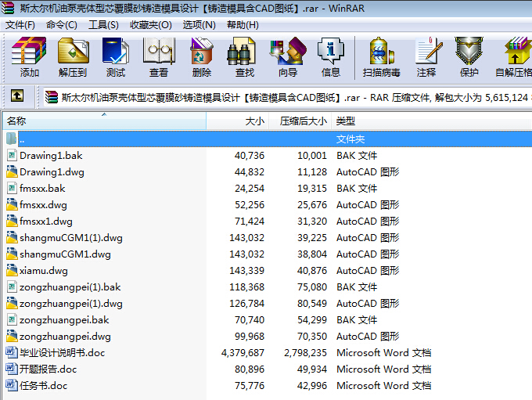
Task: Click size value 4,379,687
Action: 243,353
